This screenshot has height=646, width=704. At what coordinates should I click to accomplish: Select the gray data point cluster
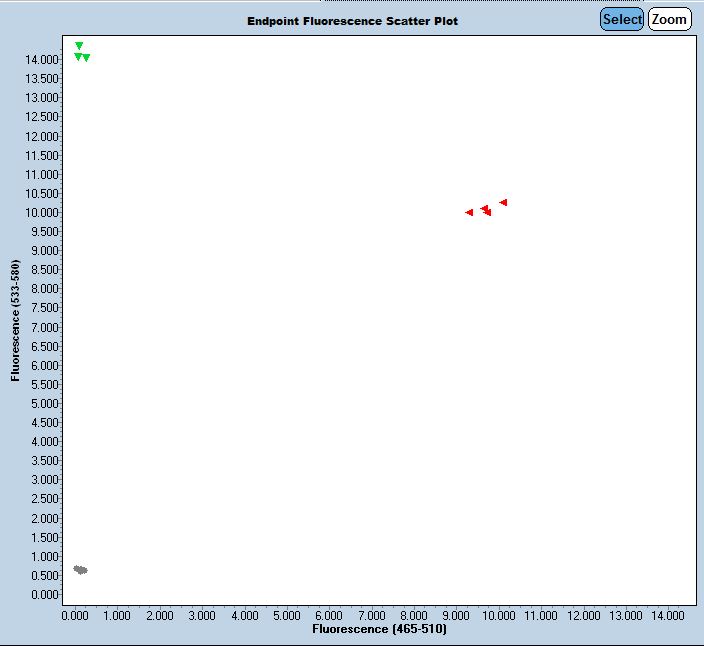pos(80,570)
